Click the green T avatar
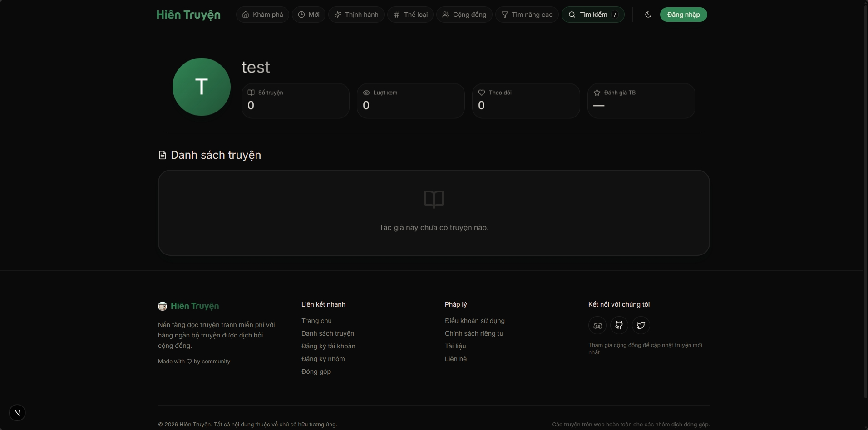Screen dimensions: 868x430 [x=202, y=87]
